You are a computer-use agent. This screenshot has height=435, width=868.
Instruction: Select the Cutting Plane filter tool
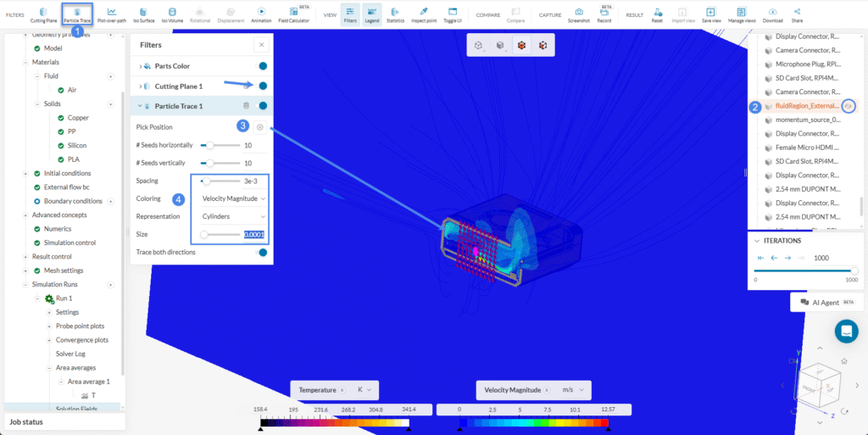click(x=43, y=14)
